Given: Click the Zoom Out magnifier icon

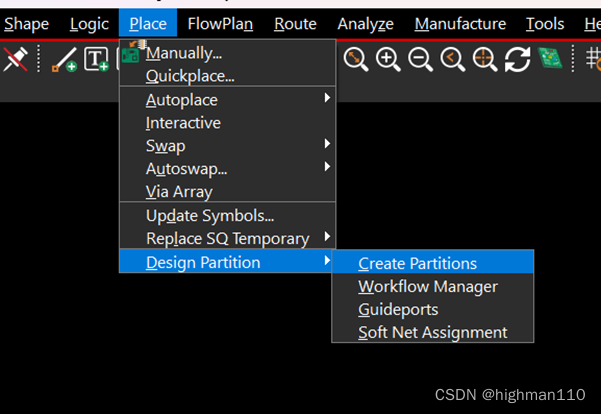Looking at the screenshot, I should pos(420,60).
